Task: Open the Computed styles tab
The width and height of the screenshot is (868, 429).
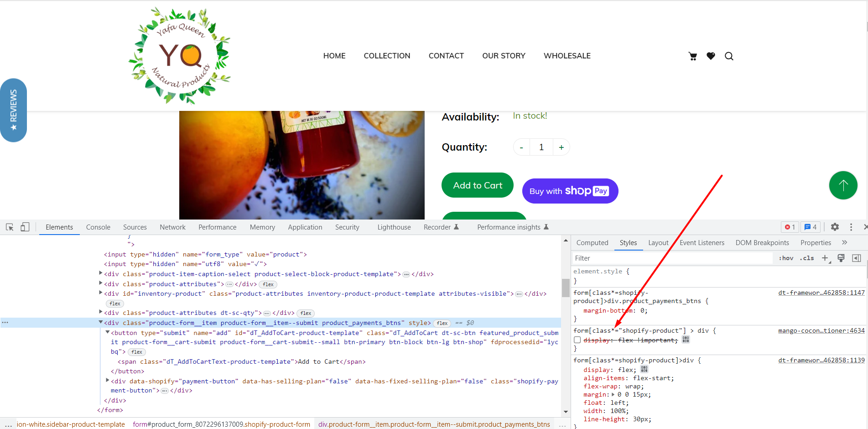Action: [x=592, y=243]
